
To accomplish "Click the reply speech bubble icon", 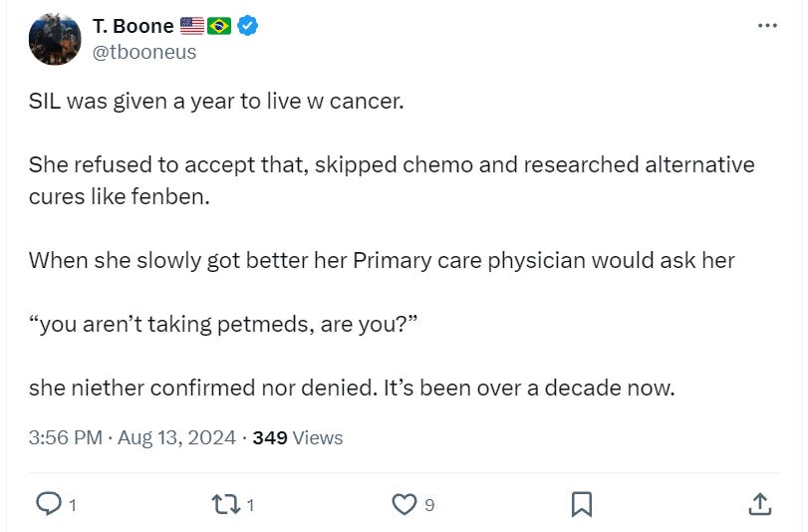I will tap(49, 504).
